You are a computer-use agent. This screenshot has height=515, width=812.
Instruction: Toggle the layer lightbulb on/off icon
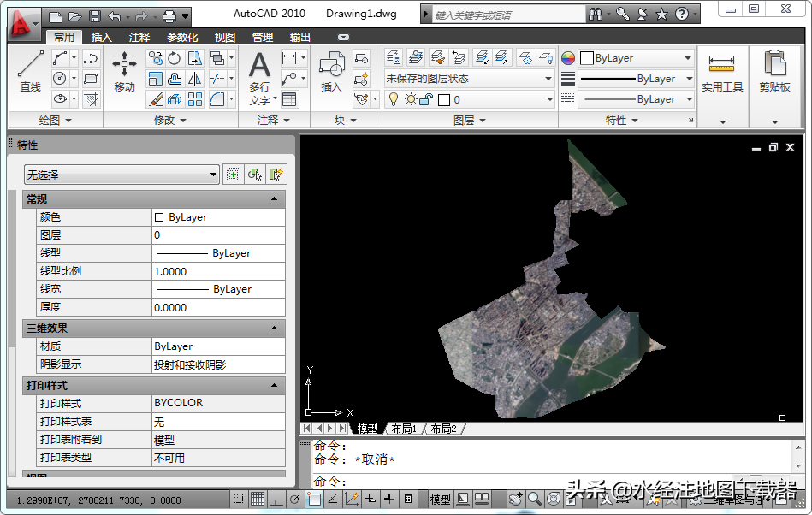coord(393,99)
